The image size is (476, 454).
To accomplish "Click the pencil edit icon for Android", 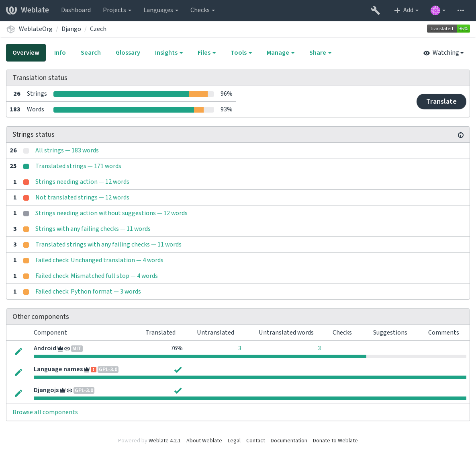I will click(18, 351).
